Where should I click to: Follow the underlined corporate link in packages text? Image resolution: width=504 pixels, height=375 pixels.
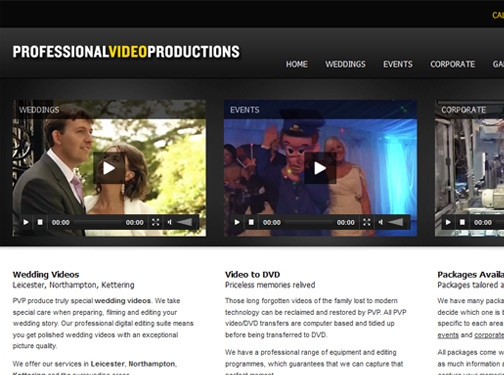[489, 335]
